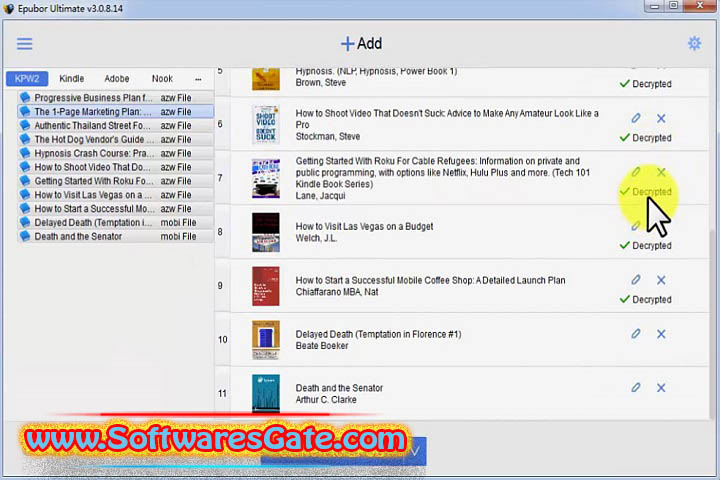The height and width of the screenshot is (480, 720).
Task: Click Mobile Coffee Shop cover thumbnail
Action: [266, 286]
